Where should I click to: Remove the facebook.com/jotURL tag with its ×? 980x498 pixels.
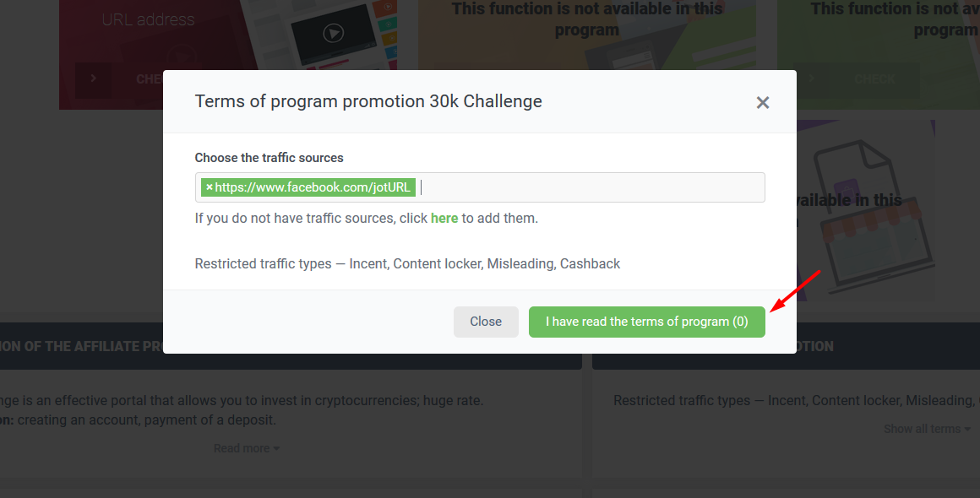(x=209, y=187)
